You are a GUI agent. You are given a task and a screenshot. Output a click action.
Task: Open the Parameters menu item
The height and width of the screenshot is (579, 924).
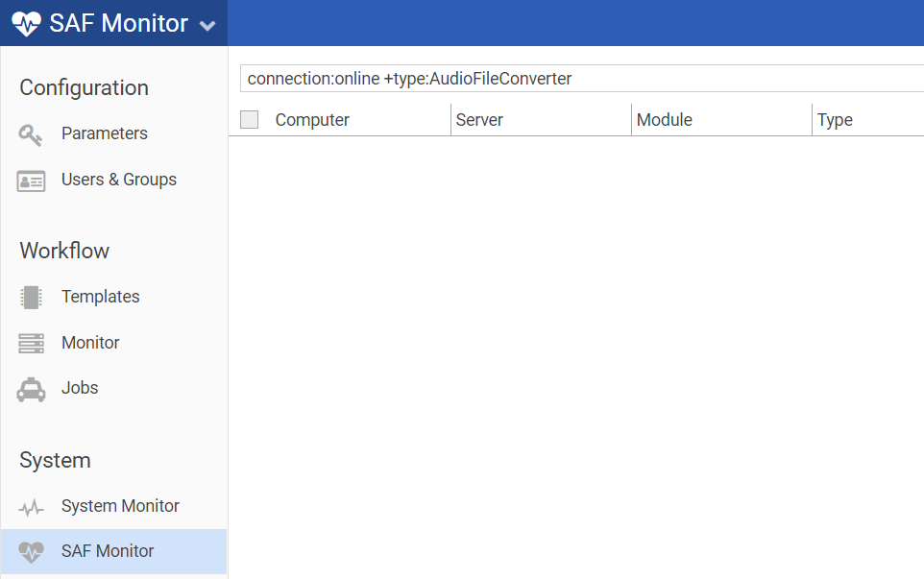[105, 133]
